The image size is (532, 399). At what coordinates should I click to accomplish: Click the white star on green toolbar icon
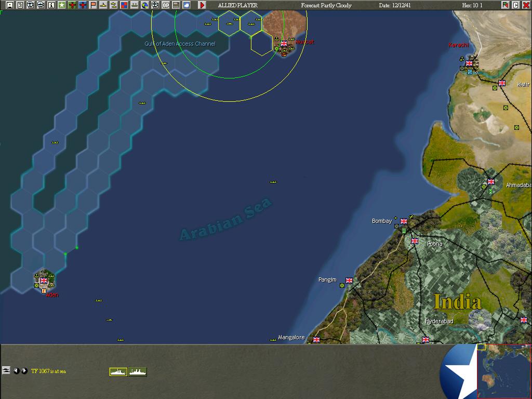point(62,5)
